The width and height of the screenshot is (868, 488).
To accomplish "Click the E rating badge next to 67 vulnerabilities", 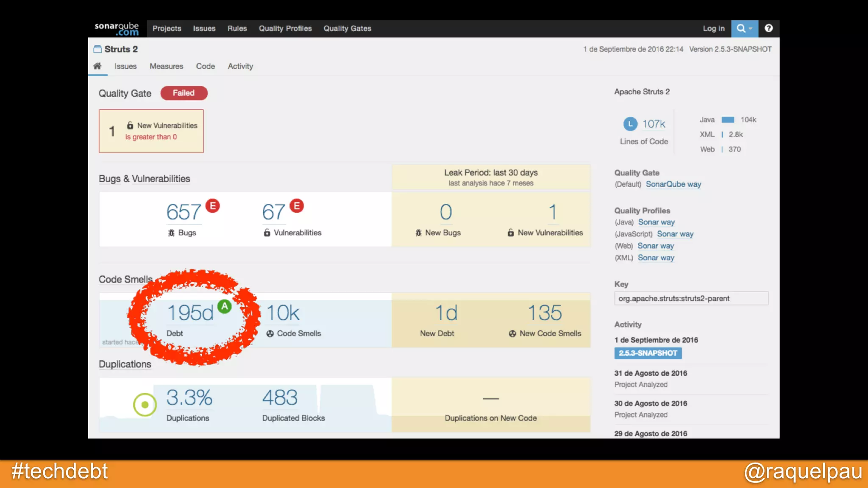I will pos(297,206).
